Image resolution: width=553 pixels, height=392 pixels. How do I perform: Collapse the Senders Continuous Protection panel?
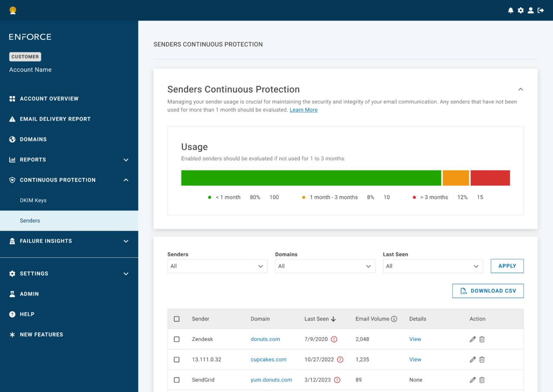click(521, 89)
